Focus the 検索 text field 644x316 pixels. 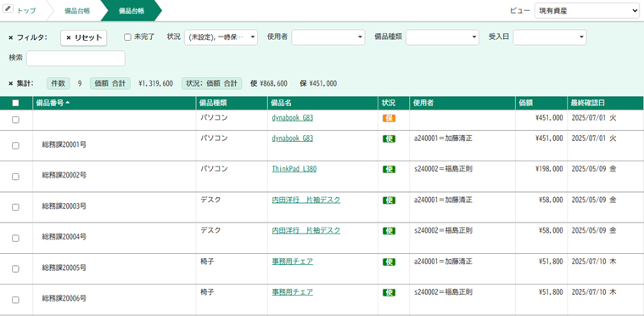[x=76, y=59]
